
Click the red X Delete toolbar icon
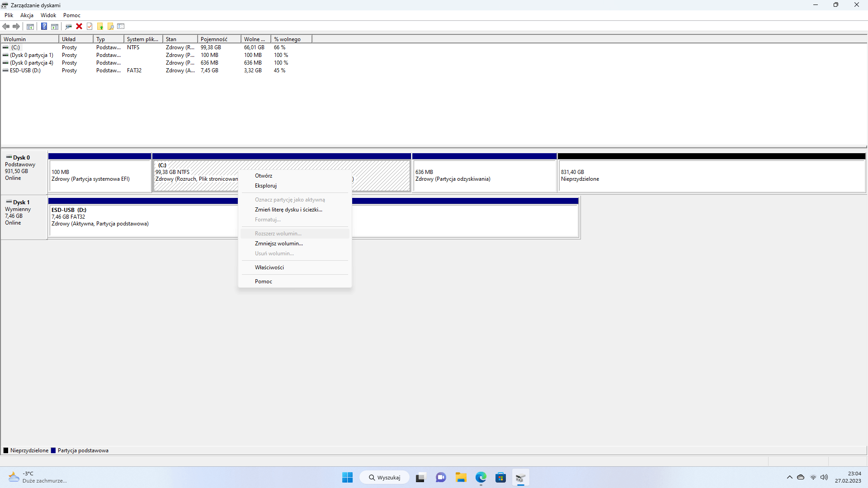[79, 27]
